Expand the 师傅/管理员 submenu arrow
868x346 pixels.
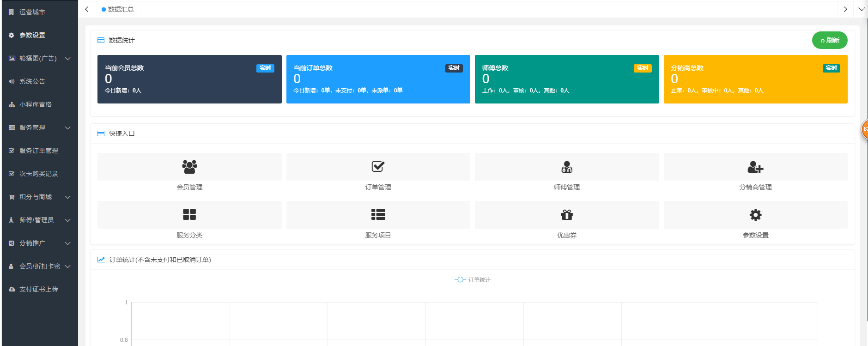click(x=67, y=220)
